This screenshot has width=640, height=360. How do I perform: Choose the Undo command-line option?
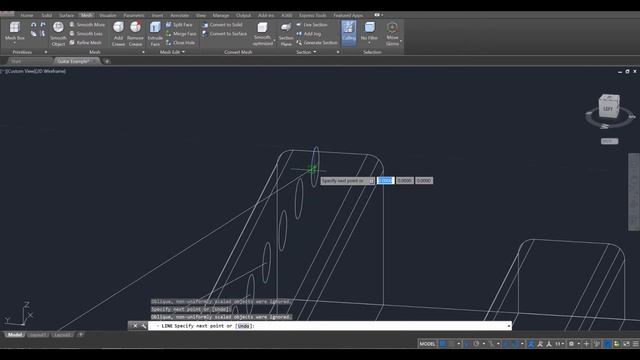(243, 326)
